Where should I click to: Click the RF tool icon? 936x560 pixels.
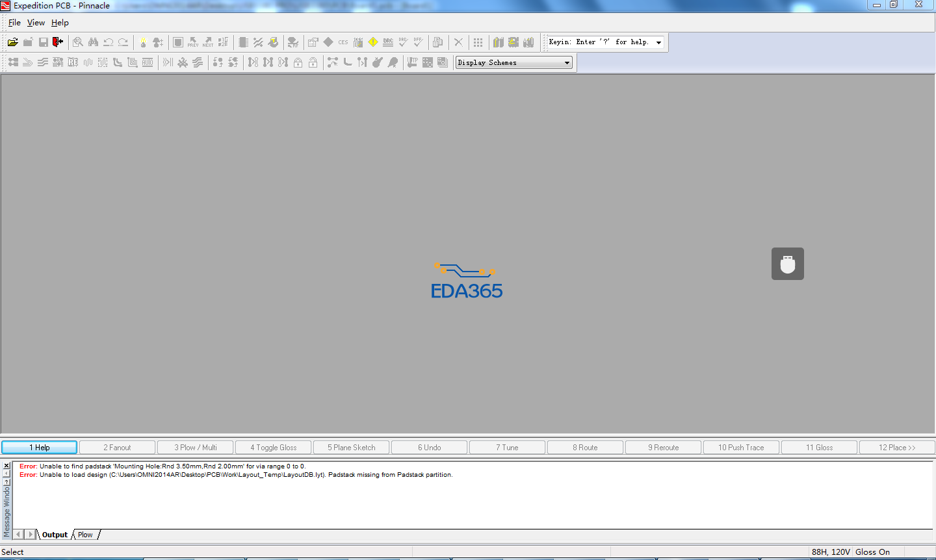[x=293, y=42]
